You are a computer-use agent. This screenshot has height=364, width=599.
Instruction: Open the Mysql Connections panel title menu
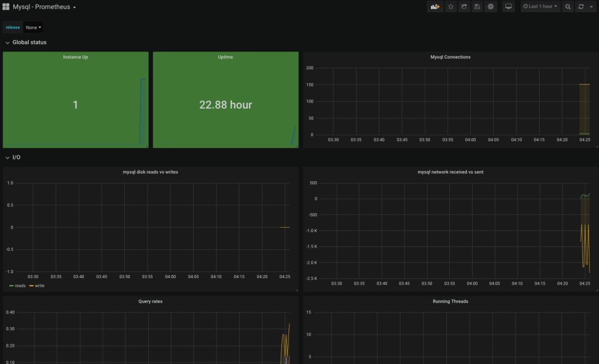tap(450, 57)
